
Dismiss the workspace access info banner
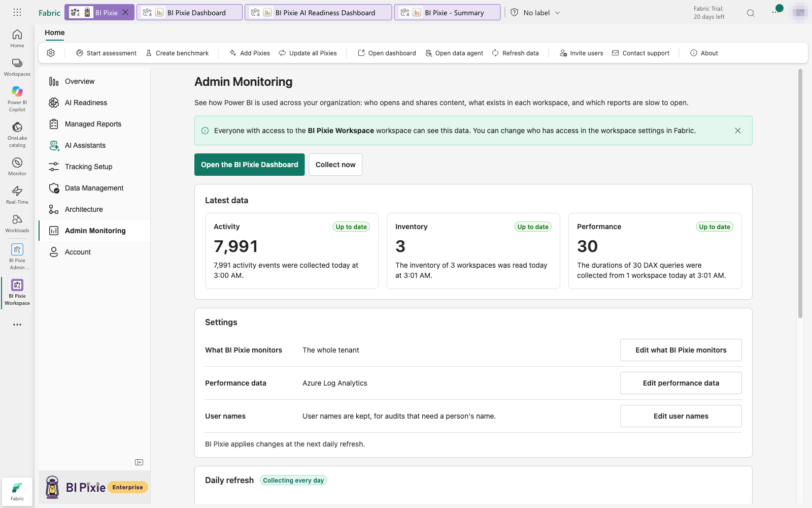click(x=738, y=131)
